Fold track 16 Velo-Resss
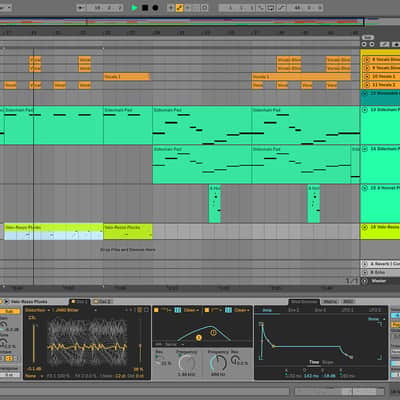Viewport: 400px width, 400px height. [x=365, y=227]
